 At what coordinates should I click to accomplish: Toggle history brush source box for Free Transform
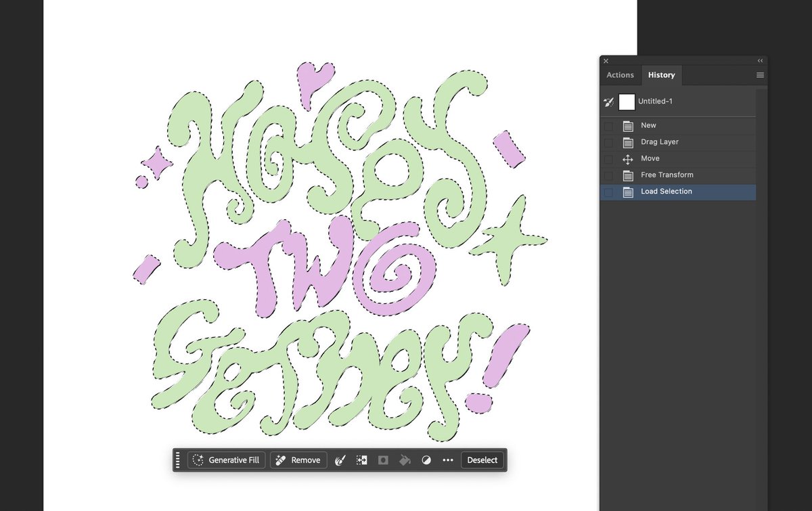608,175
